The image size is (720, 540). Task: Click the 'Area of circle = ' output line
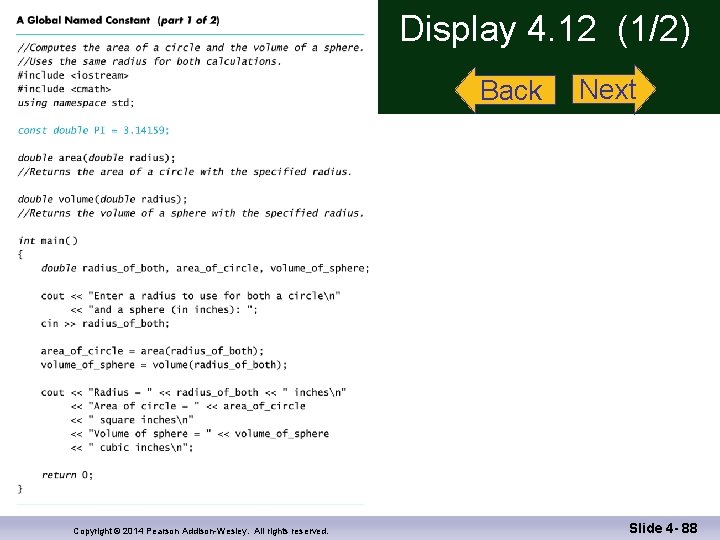coord(188,406)
